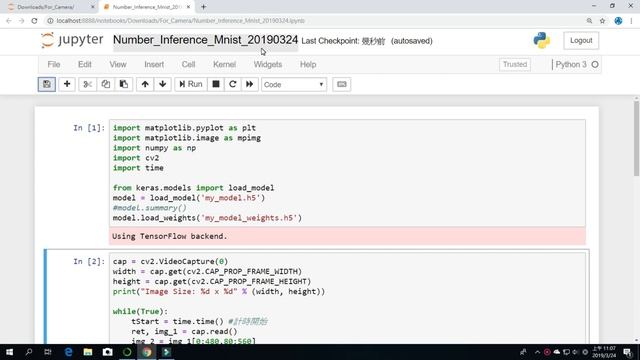The width and height of the screenshot is (640, 360).
Task: Go back in browser history
Action: click(9, 21)
